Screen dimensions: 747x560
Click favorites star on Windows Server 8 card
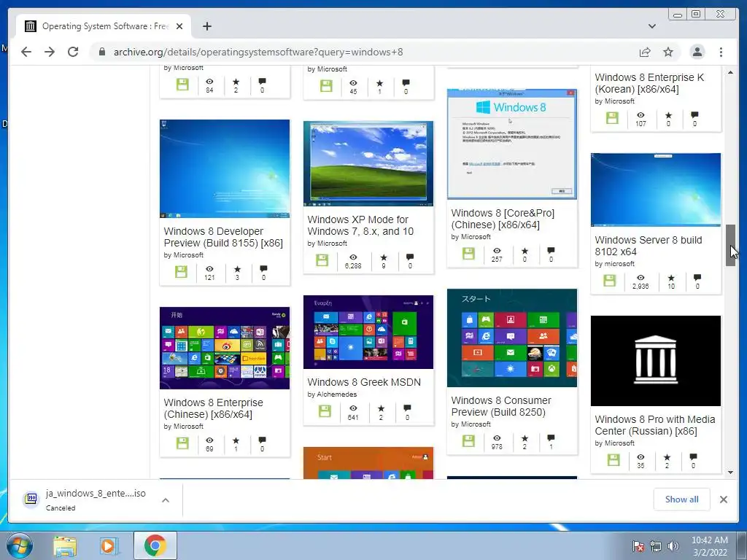(x=671, y=278)
